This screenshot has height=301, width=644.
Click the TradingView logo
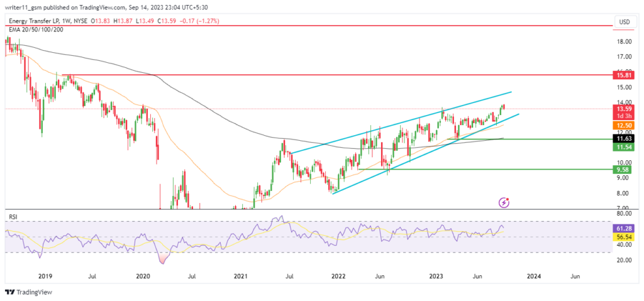tap(28, 292)
